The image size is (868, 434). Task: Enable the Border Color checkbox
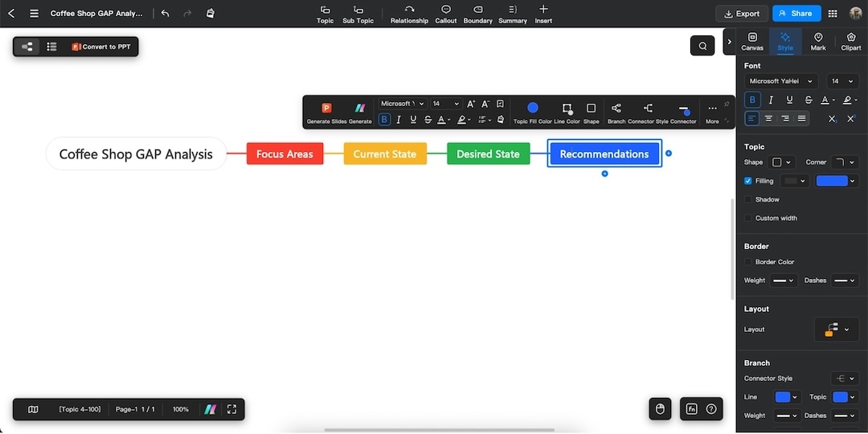coord(748,262)
